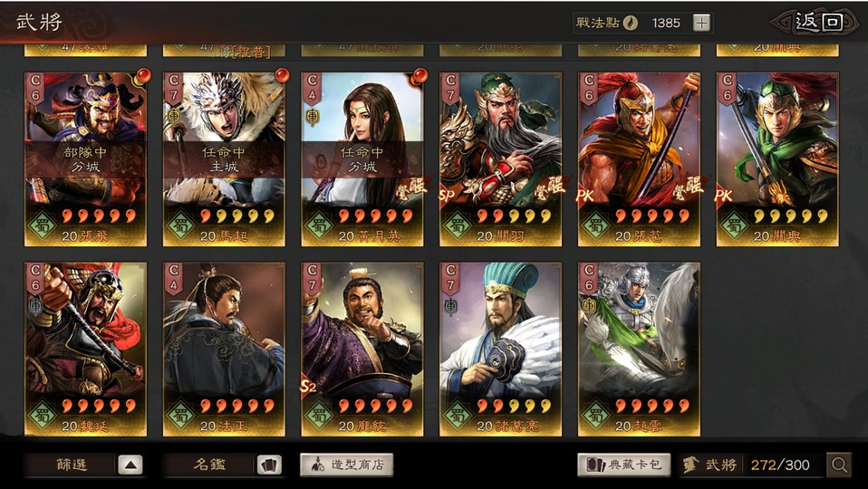868x489 pixels.
Task: Expand the 篩選 filter arrow
Action: [130, 465]
